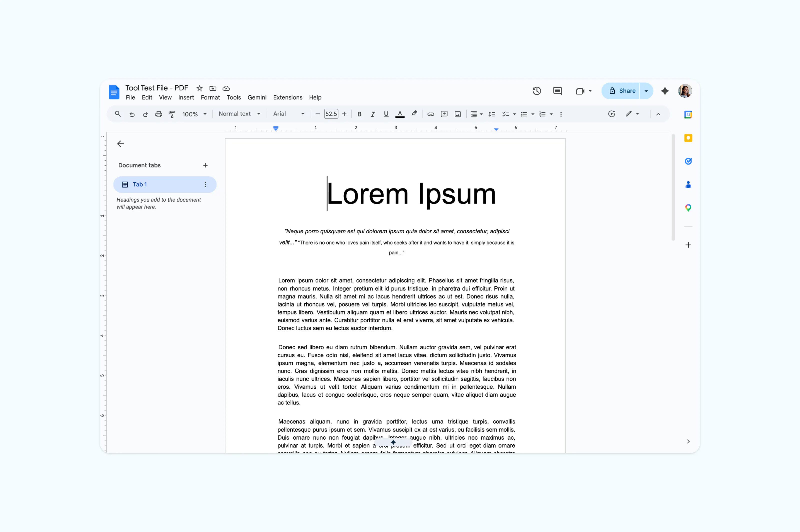This screenshot has height=532, width=800.
Task: Get add-ons with the plus icon
Action: (x=688, y=245)
